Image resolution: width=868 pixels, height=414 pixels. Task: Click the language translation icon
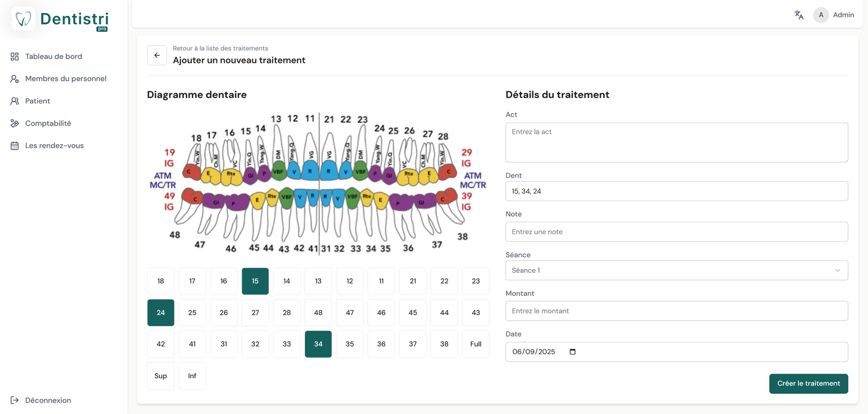pos(799,15)
